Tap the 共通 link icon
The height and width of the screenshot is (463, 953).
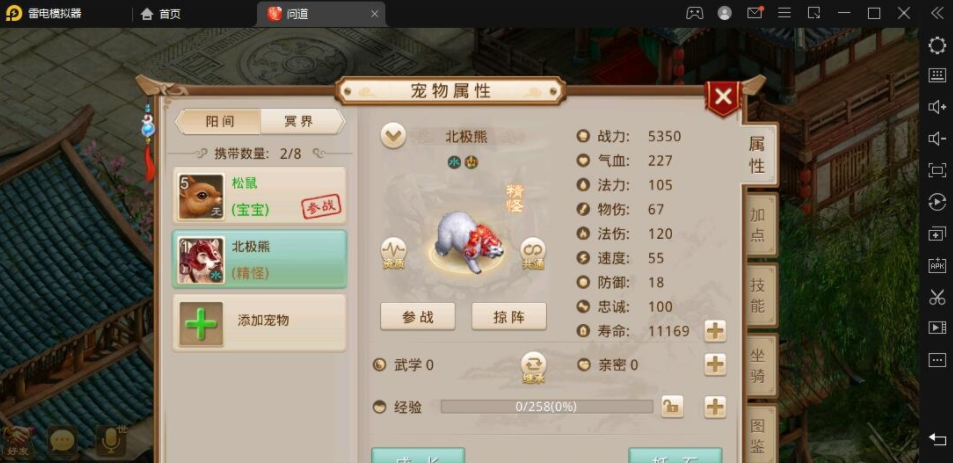click(533, 252)
